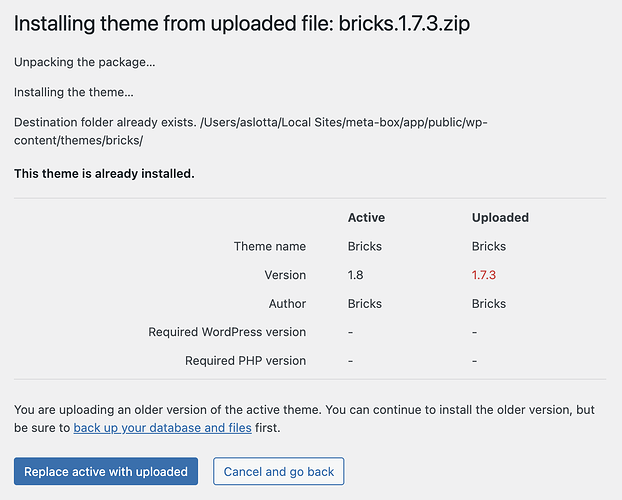Click the Required PHP version label

click(245, 360)
